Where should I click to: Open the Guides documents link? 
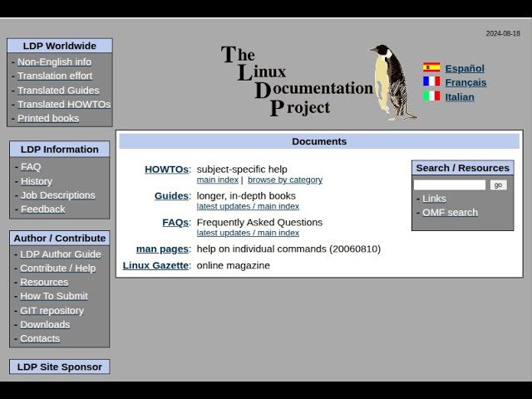coord(171,196)
